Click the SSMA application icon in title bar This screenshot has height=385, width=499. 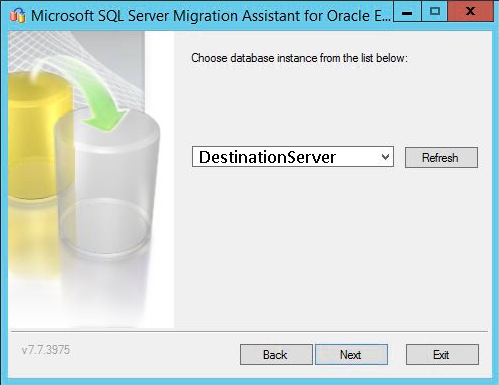[17, 15]
